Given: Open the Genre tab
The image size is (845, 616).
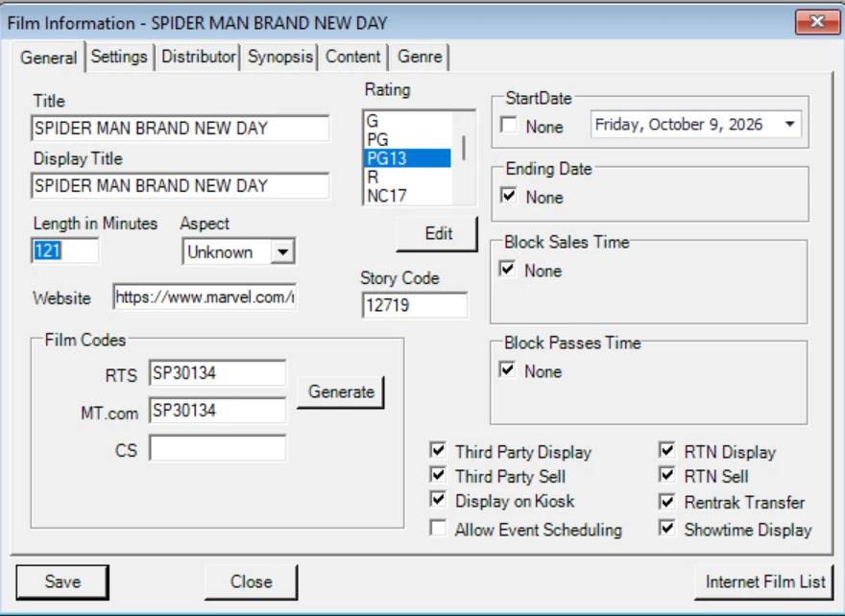Looking at the screenshot, I should tap(420, 57).
